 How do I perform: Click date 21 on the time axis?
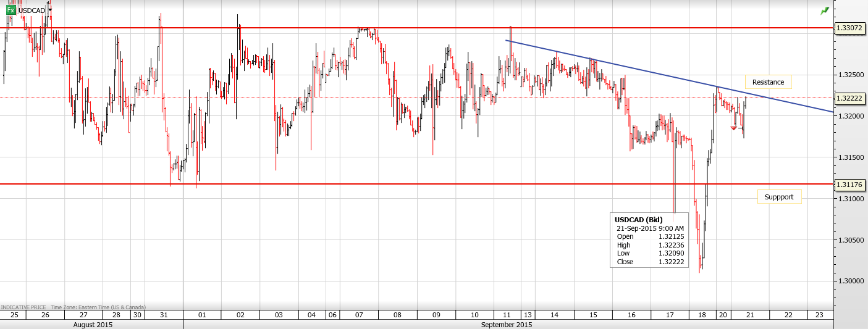750,314
